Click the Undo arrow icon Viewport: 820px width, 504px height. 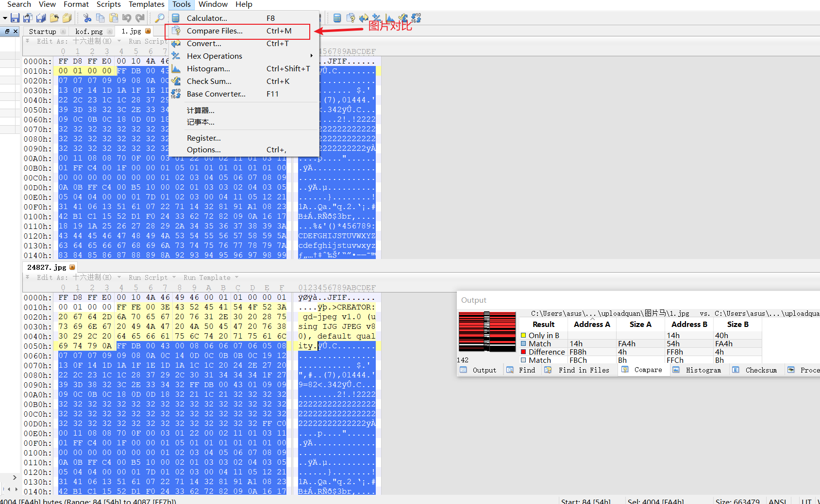click(x=127, y=18)
